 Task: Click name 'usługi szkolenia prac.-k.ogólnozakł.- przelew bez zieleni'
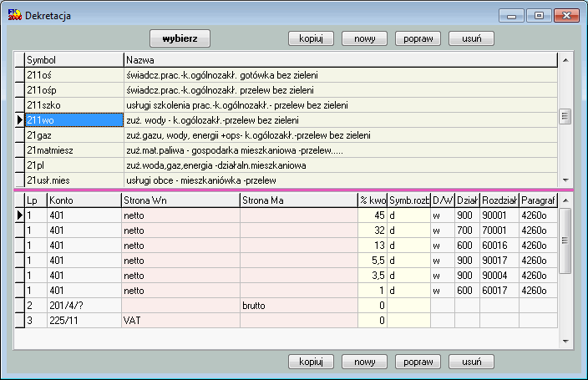237,105
